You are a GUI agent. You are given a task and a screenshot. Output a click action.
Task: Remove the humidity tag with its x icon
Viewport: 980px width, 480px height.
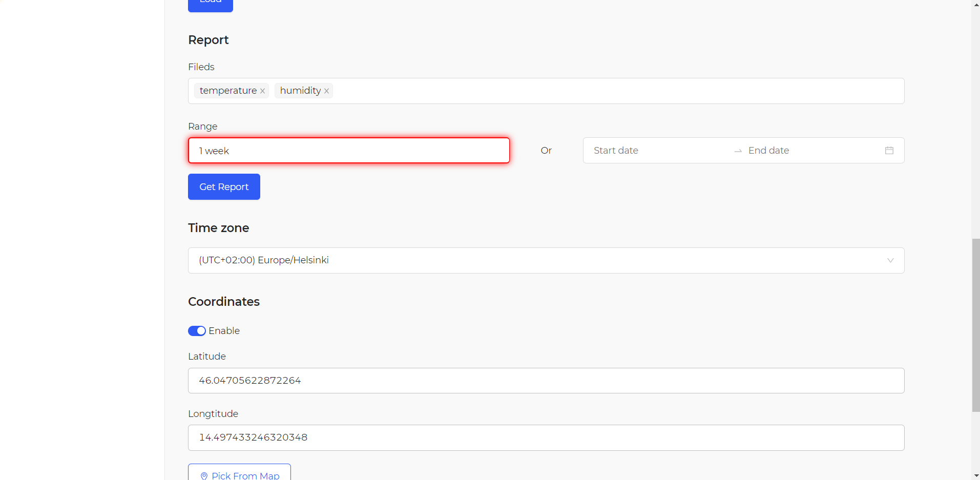pos(326,91)
